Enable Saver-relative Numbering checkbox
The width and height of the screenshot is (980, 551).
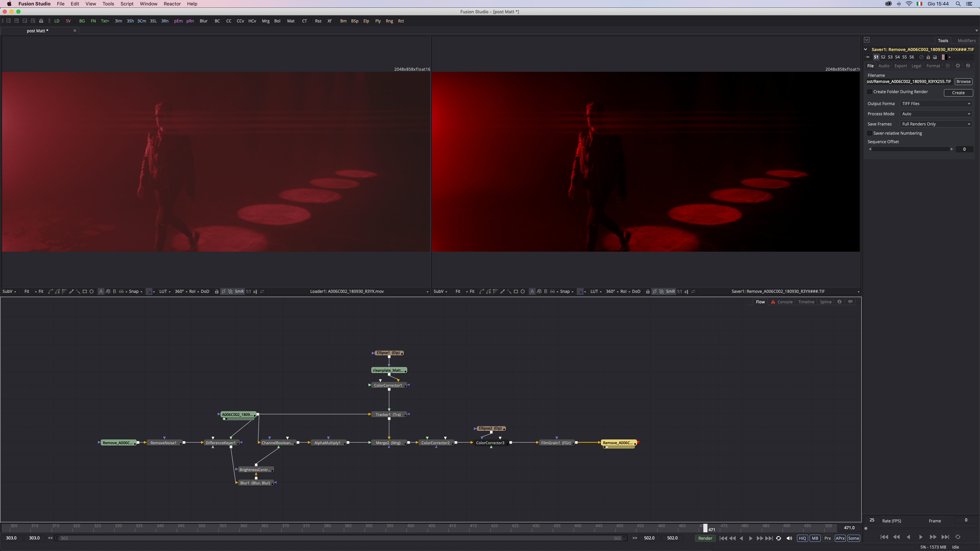tap(870, 133)
